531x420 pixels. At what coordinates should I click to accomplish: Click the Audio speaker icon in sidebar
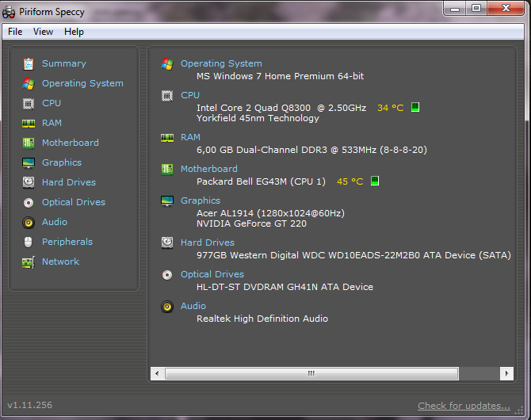pos(29,223)
